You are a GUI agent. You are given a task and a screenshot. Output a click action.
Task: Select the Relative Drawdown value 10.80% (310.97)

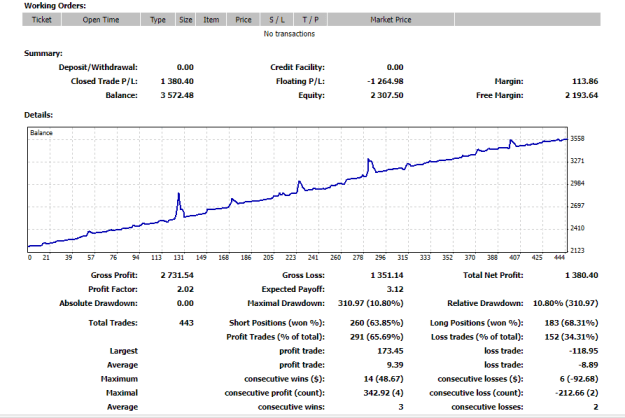point(566,303)
